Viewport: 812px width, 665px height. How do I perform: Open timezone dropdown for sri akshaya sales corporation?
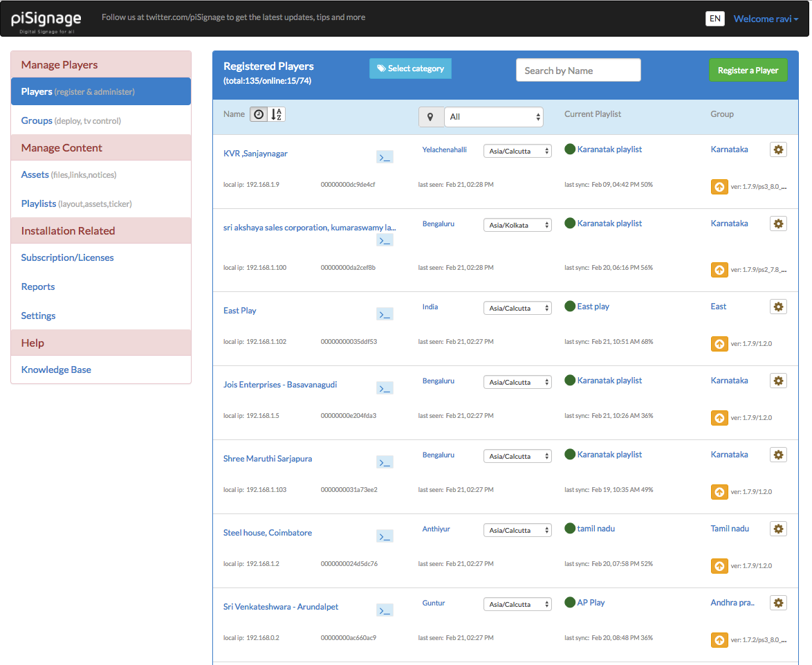click(517, 224)
